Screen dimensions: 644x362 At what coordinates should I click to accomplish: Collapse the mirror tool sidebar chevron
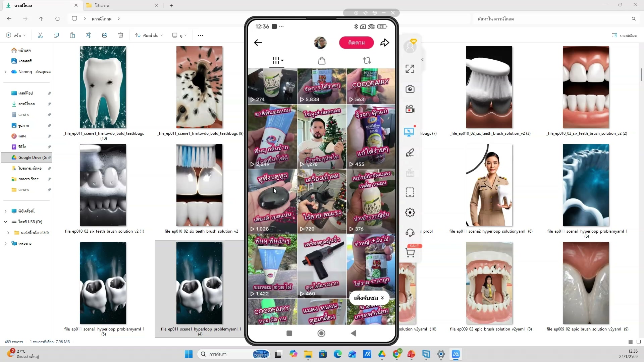422,59
